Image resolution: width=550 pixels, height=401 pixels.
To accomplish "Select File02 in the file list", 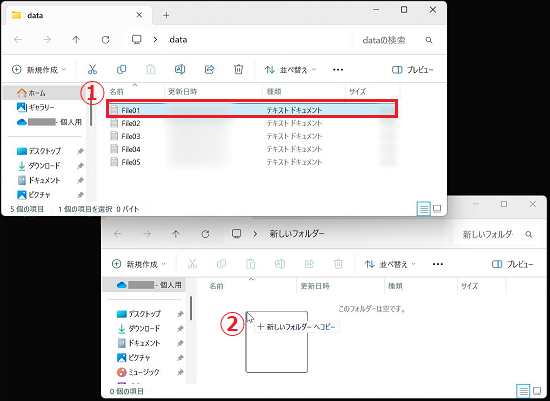I will point(252,123).
